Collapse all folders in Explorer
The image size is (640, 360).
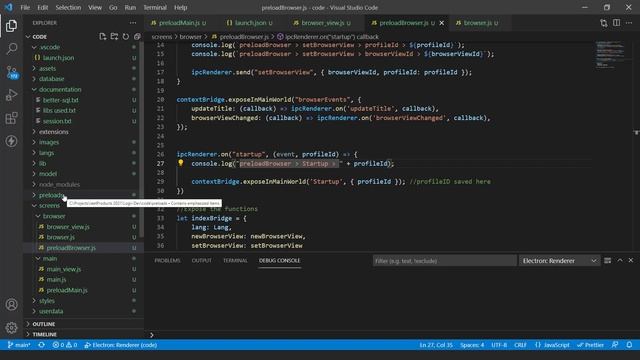137,37
